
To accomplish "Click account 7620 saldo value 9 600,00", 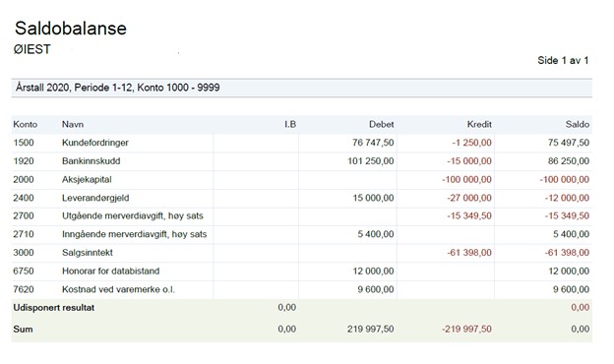I will point(571,289).
